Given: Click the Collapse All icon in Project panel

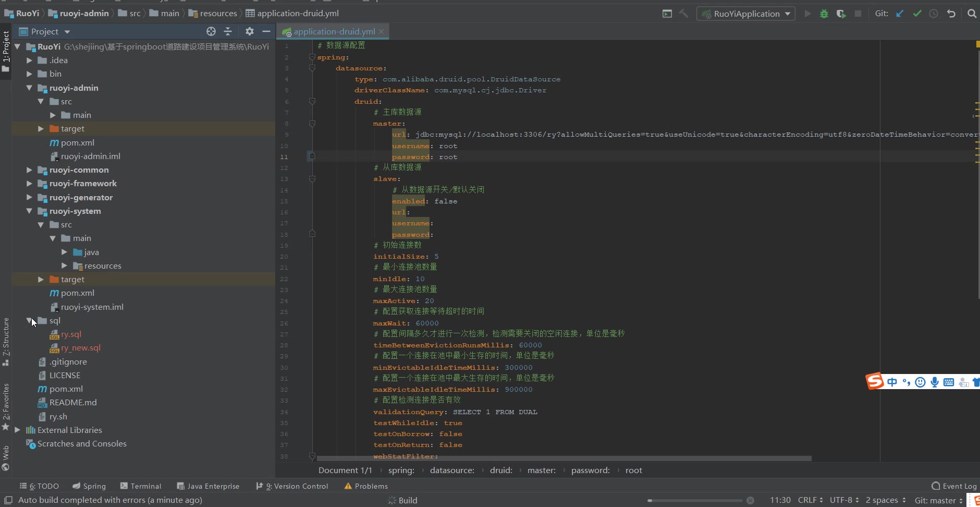Looking at the screenshot, I should [x=228, y=31].
